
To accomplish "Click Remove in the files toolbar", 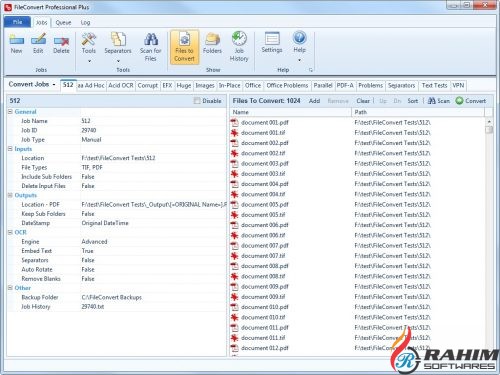I will click(x=338, y=101).
